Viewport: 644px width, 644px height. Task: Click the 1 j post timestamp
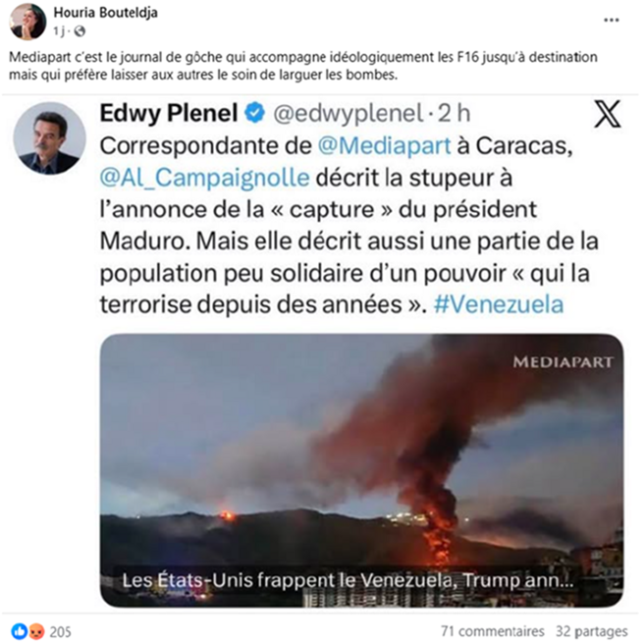59,31
